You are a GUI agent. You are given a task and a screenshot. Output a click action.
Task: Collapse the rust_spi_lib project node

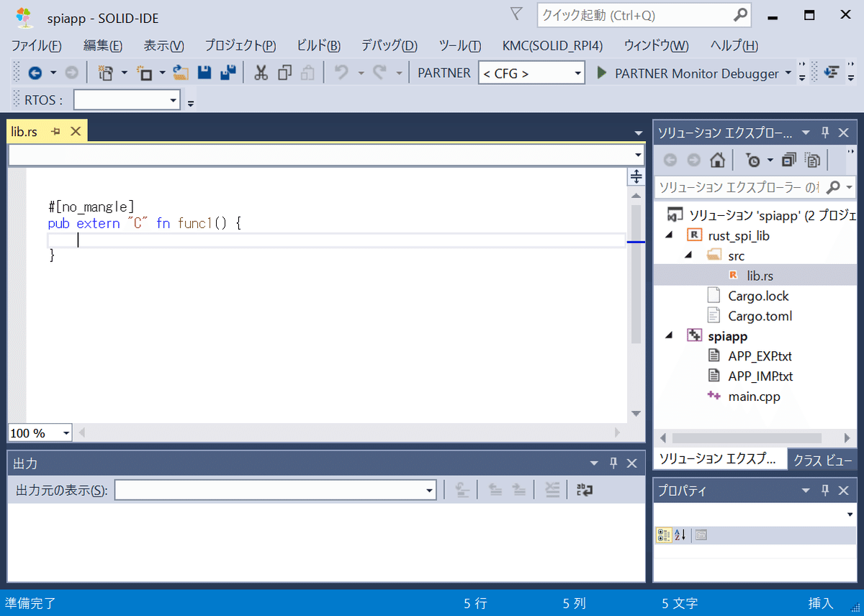pyautogui.click(x=669, y=235)
